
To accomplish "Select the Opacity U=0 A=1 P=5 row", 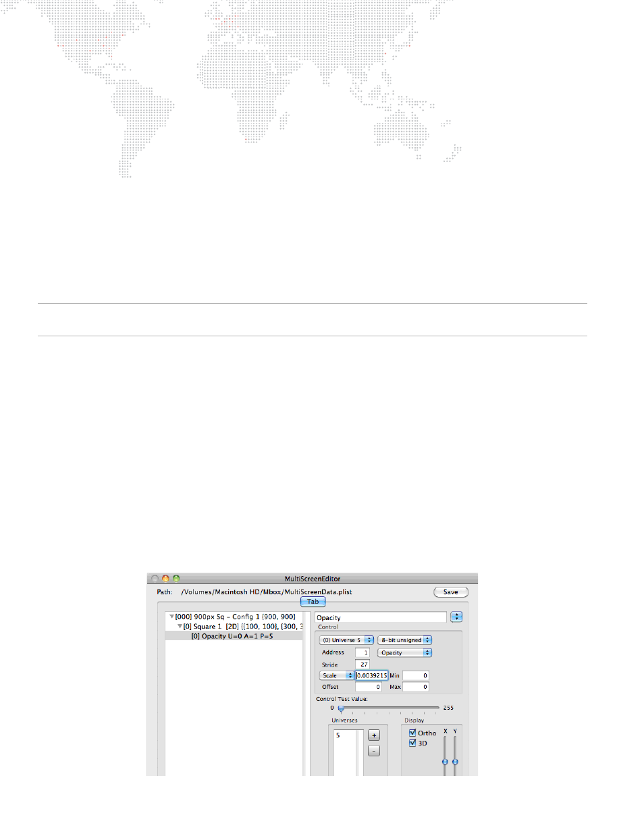I will coord(232,636).
